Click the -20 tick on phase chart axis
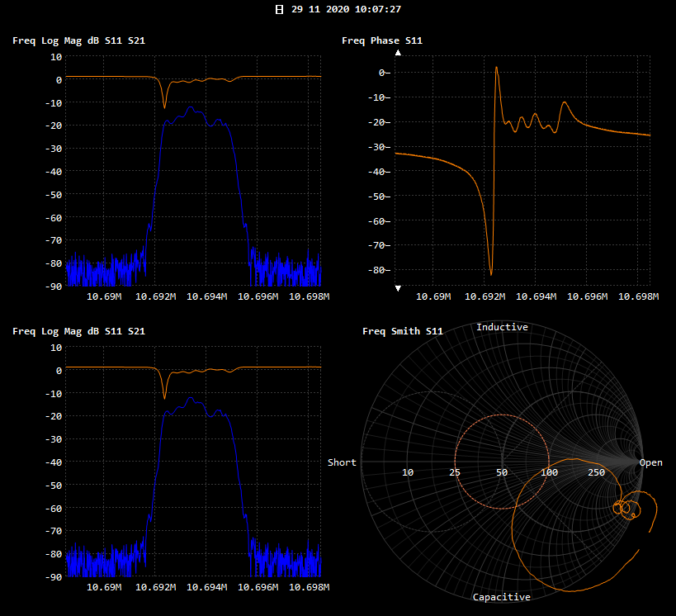Screen dimensions: 676x616 (x=379, y=122)
